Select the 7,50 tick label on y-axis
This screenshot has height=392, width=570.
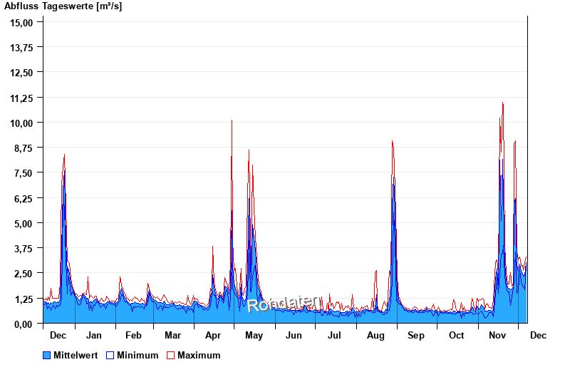[24, 173]
